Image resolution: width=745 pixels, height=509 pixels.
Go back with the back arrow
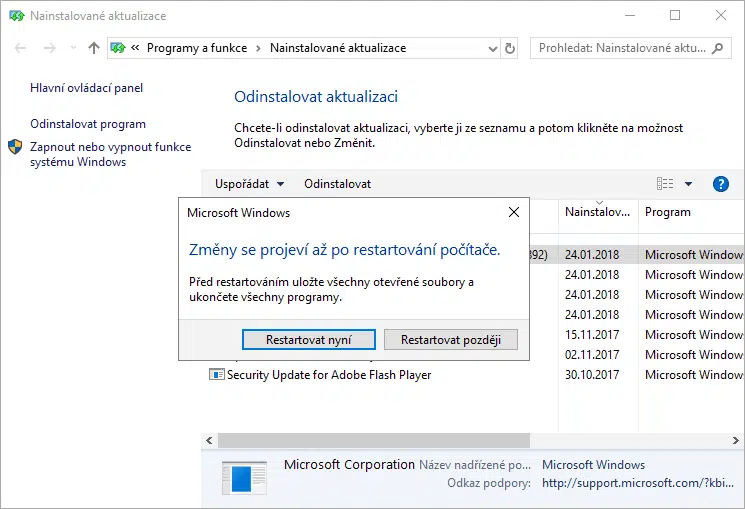pyautogui.click(x=20, y=48)
